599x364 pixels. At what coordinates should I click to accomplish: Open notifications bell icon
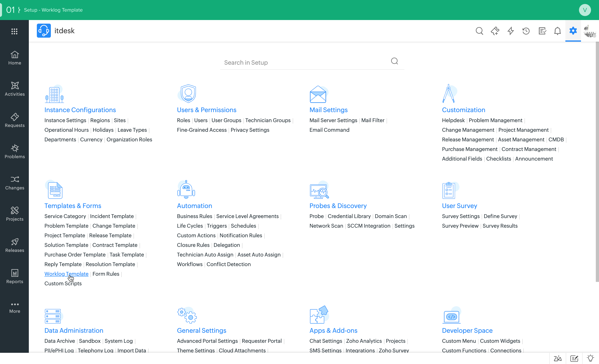557,31
